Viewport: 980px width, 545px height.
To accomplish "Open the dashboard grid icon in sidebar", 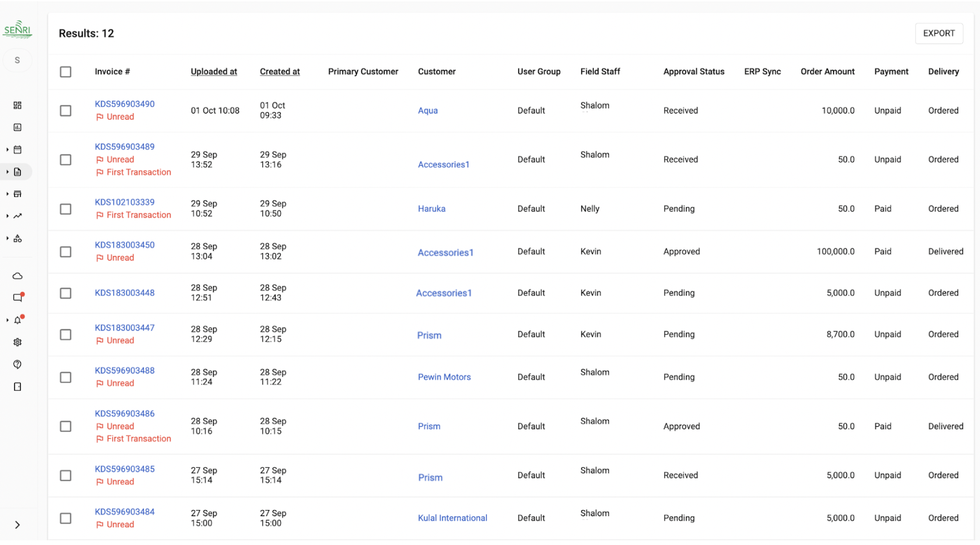I will tap(17, 105).
